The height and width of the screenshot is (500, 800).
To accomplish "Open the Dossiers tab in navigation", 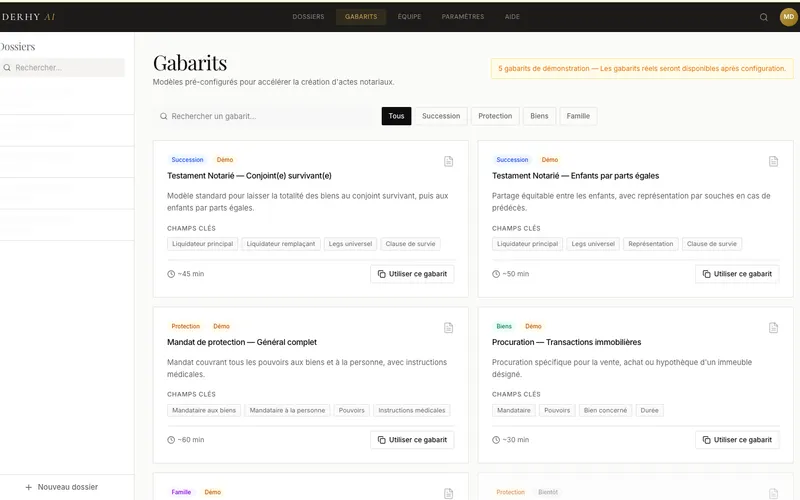I will click(x=308, y=17).
